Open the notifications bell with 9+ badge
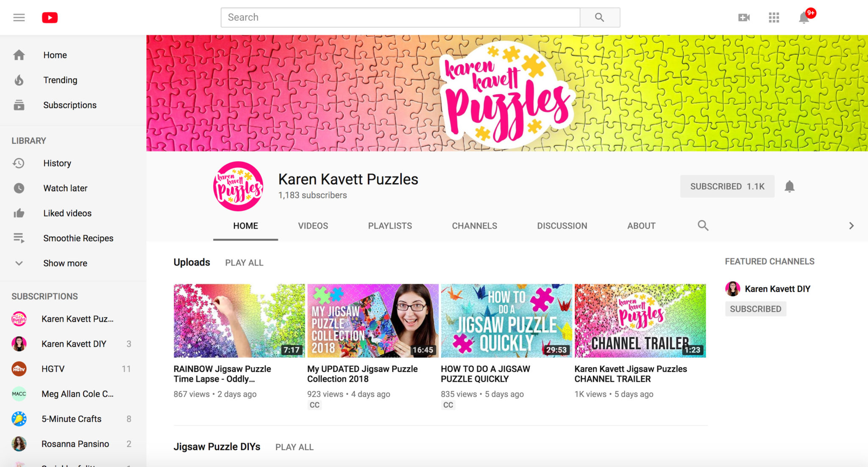This screenshot has height=467, width=868. click(804, 17)
